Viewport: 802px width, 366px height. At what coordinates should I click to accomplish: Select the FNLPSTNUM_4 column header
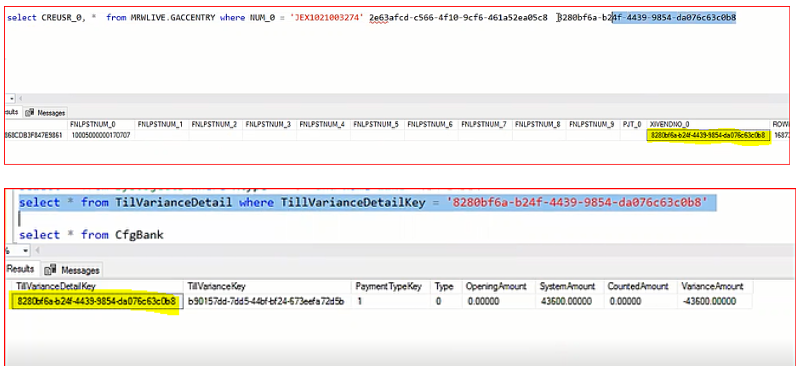(x=323, y=125)
